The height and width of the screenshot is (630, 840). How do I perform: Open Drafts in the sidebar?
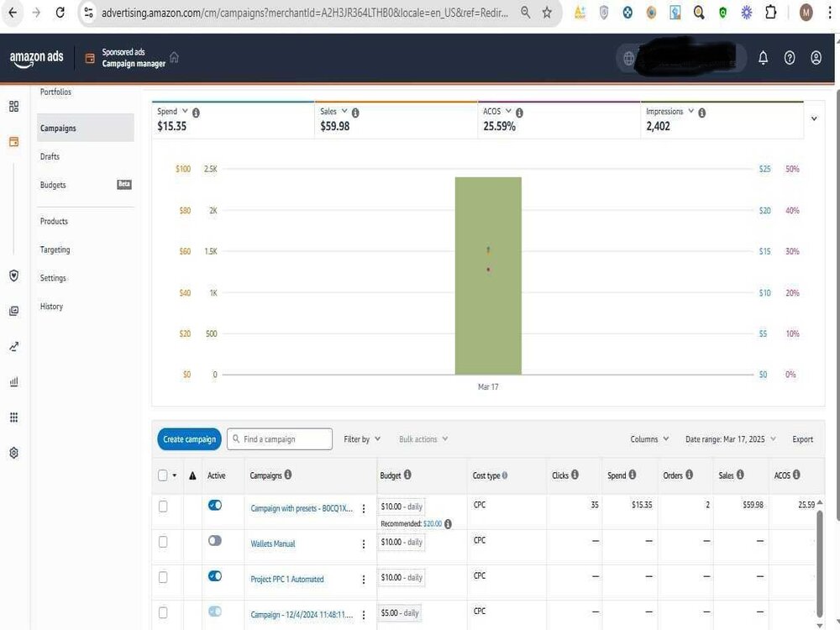pos(50,156)
